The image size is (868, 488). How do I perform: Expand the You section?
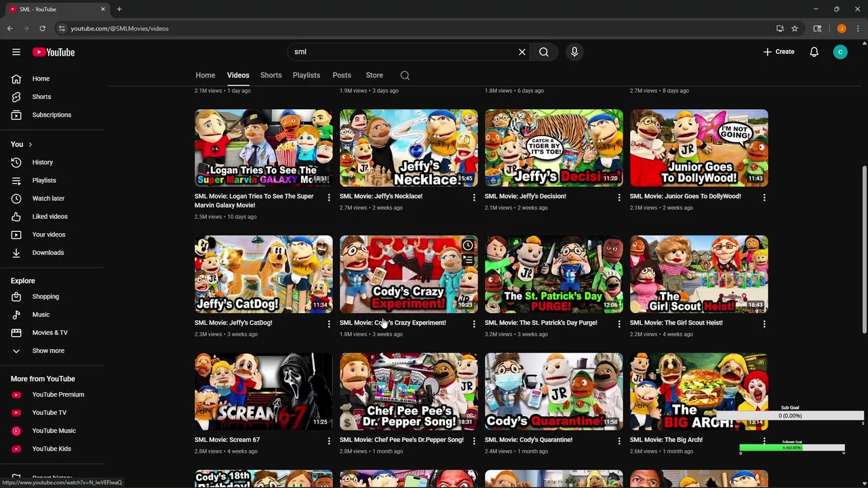click(21, 144)
